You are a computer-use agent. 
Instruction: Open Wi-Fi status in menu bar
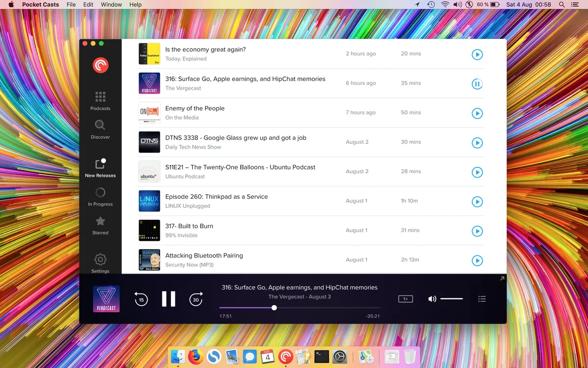(x=445, y=4)
